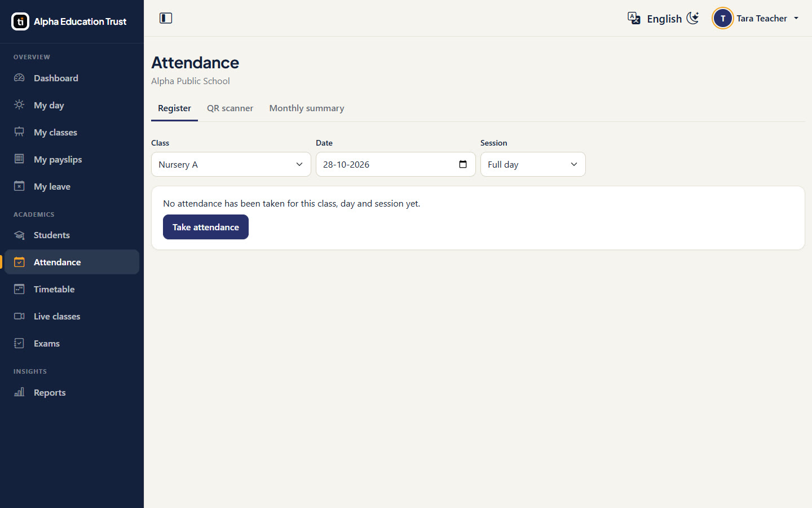Click the Tara Teacher avatar circle
The width and height of the screenshot is (812, 508).
pyautogui.click(x=723, y=18)
